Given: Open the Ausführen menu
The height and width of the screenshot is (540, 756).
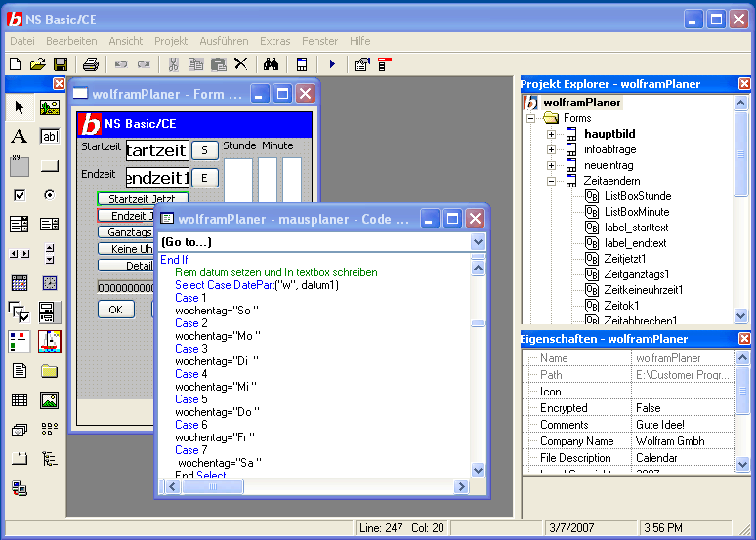Looking at the screenshot, I should [224, 41].
